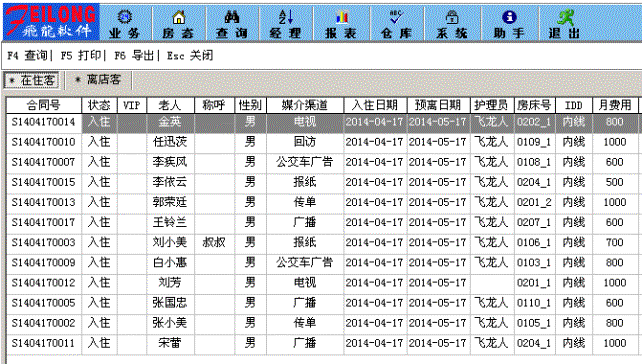Click resident name 李疾风

coord(170,162)
